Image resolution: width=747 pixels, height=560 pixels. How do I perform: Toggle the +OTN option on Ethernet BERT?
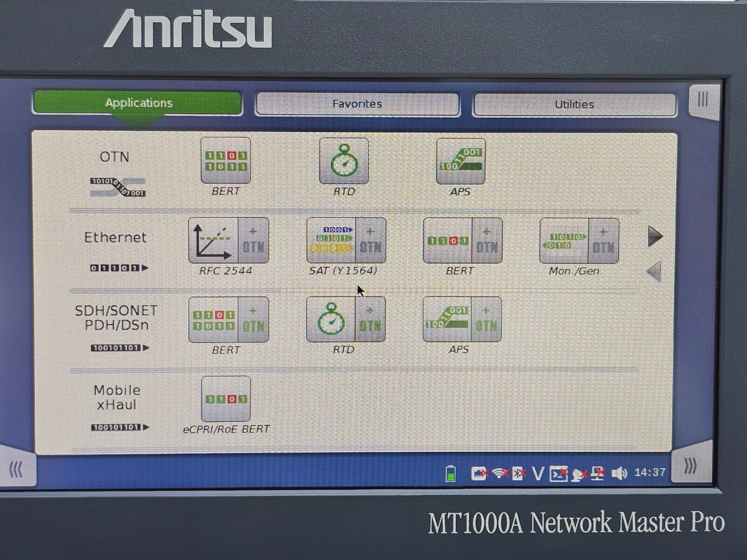point(486,241)
